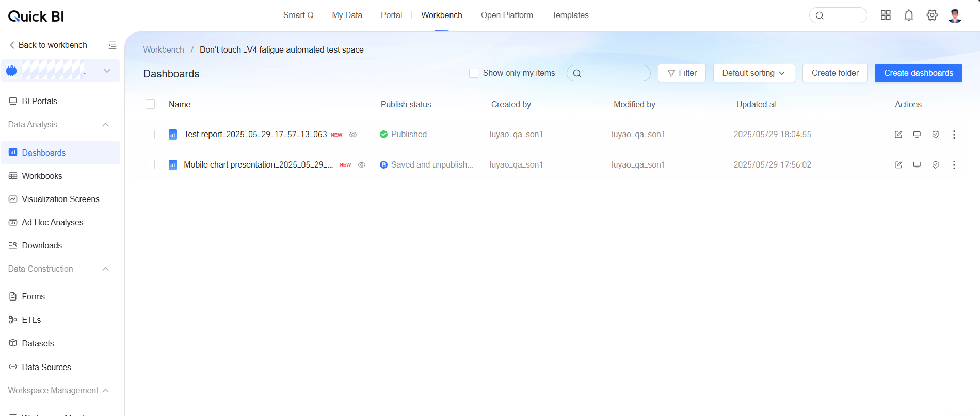Open Mobile chart presentation_2025_05_29 dashboard
The image size is (980, 416).
coord(258,165)
